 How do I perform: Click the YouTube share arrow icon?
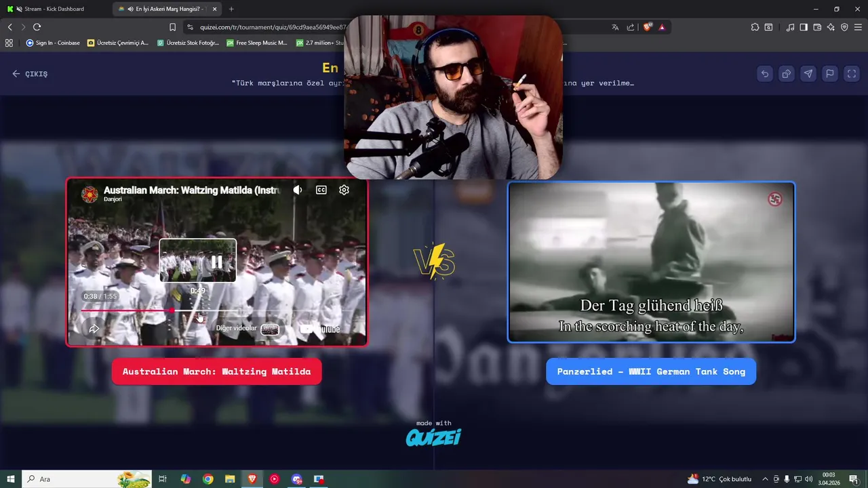[x=94, y=329]
